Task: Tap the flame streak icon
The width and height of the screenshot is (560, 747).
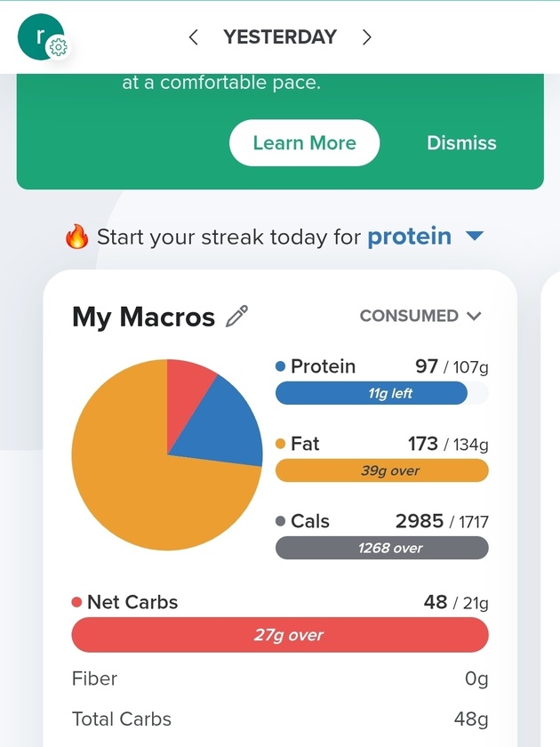Action: (x=76, y=237)
